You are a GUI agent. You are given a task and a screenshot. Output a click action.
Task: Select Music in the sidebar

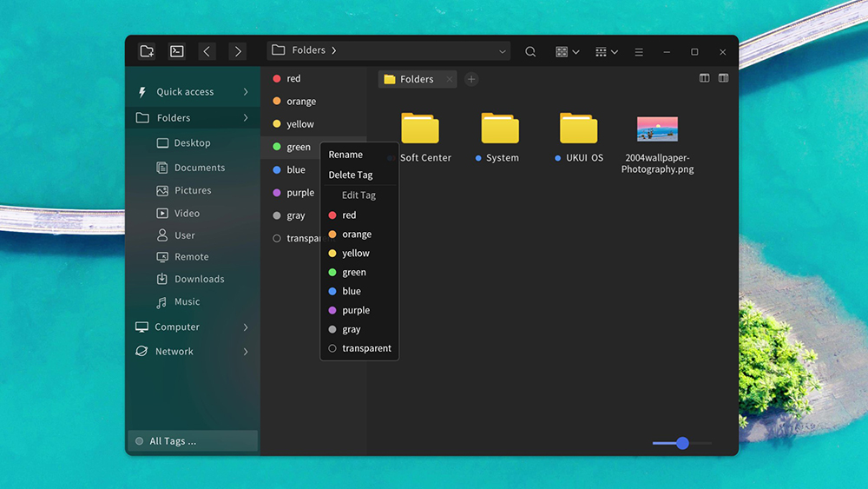(x=187, y=301)
